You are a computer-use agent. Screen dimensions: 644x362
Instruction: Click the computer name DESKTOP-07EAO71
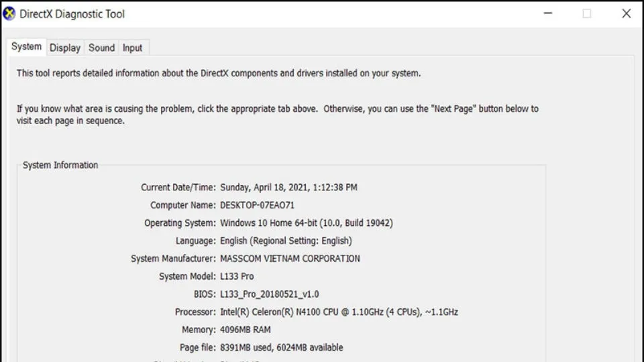coord(257,205)
